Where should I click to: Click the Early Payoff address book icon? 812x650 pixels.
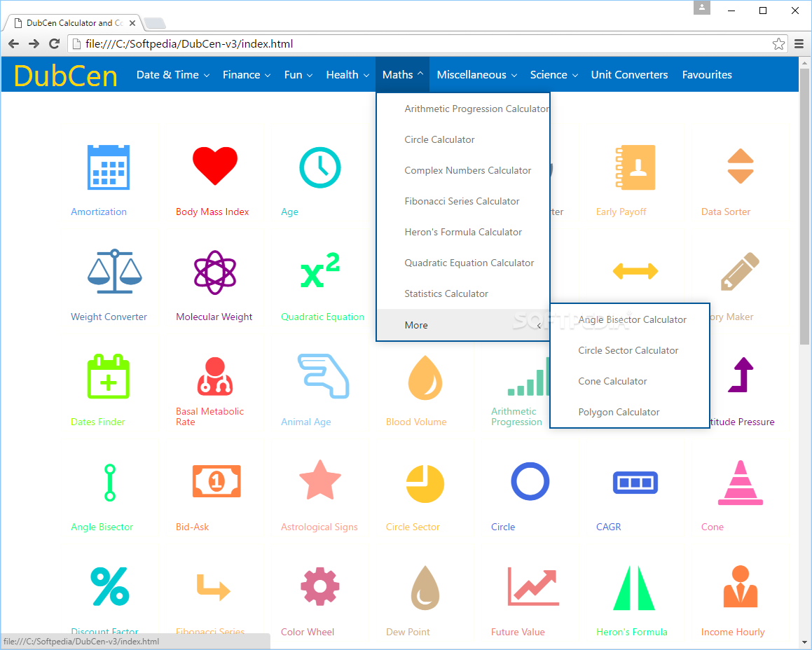click(635, 167)
